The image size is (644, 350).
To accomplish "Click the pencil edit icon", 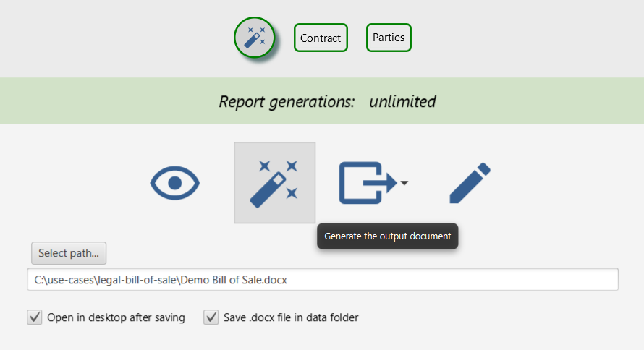I will pyautogui.click(x=470, y=183).
